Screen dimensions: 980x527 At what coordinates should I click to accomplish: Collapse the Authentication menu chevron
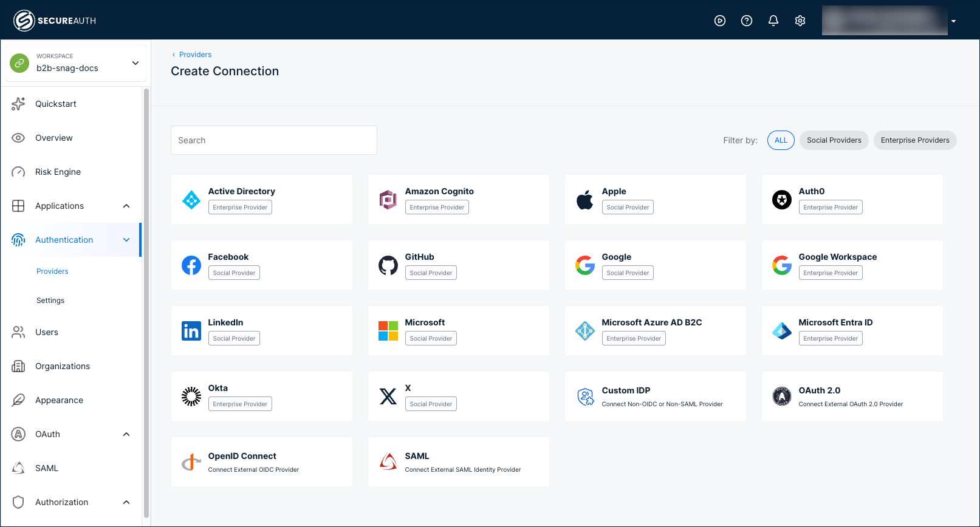coord(126,240)
